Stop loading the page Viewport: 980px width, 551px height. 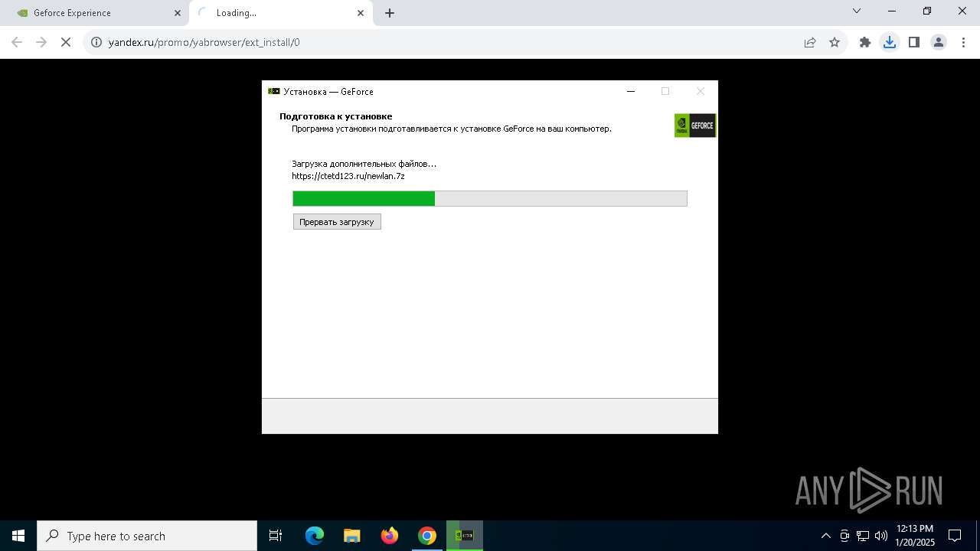[66, 42]
